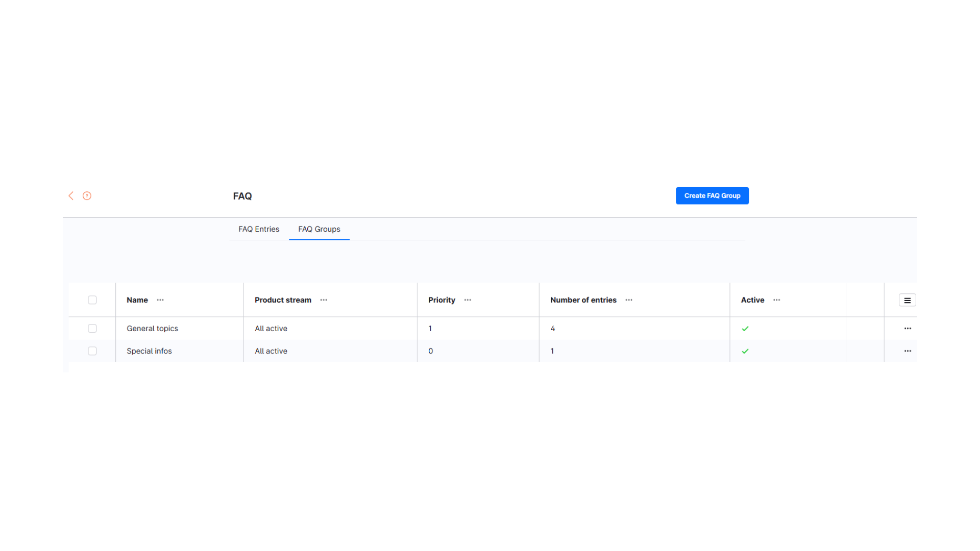Click the Active checkmark for Special infos
980x551 pixels.
745,352
